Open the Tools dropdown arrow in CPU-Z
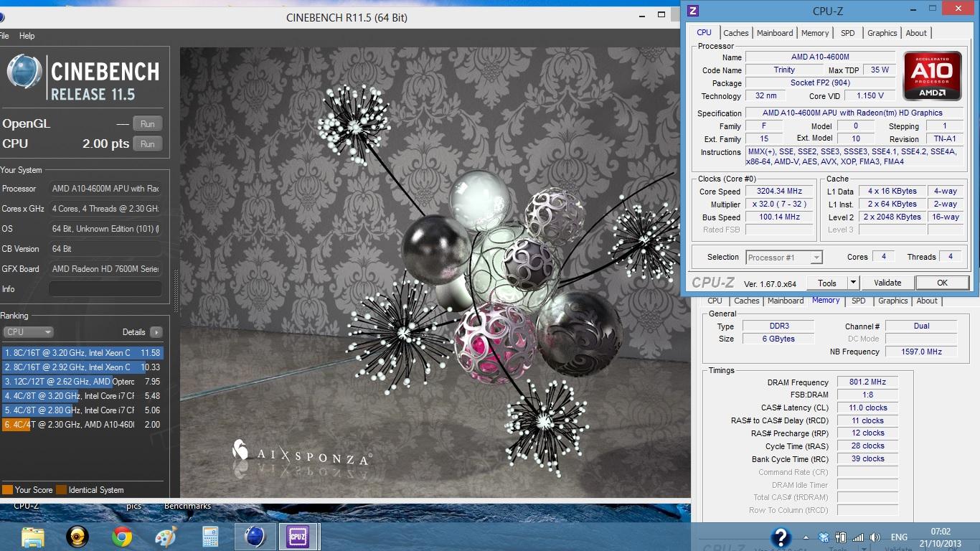This screenshot has width=980, height=551. (853, 283)
